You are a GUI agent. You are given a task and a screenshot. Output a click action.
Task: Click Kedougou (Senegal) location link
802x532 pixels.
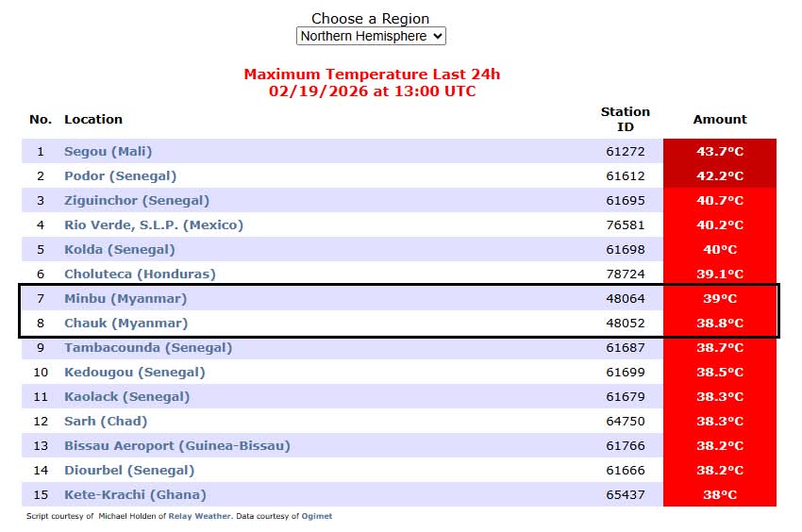(134, 372)
